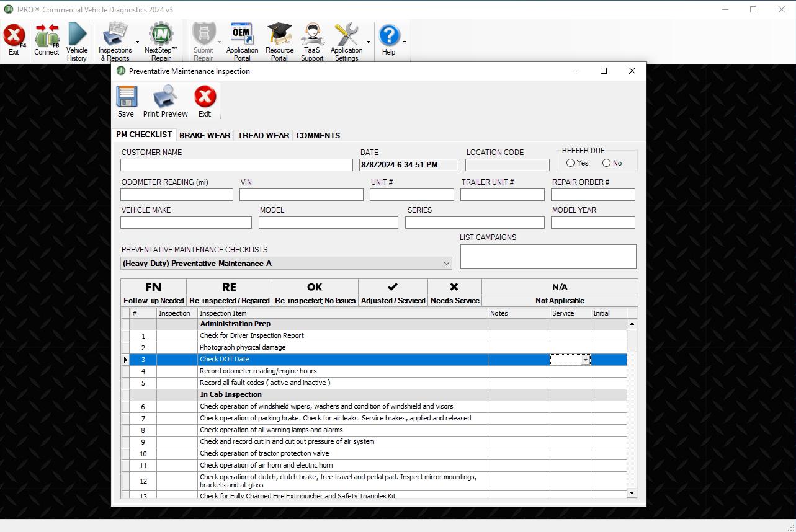This screenshot has height=532, width=796.
Task: Open the Resource Portal
Action: tap(279, 39)
